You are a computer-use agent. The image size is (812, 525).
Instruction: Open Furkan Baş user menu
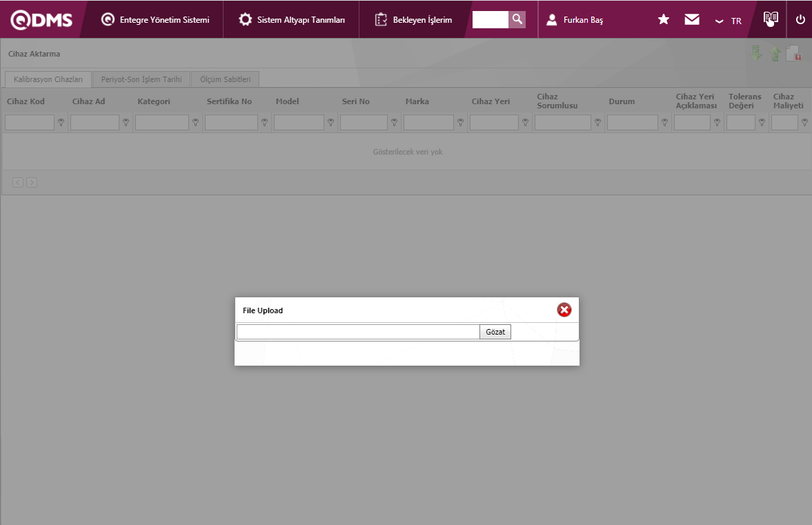(x=575, y=20)
